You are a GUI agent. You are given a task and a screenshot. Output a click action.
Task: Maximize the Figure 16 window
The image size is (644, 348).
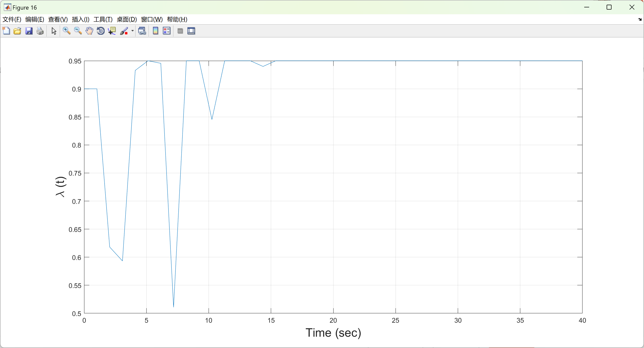(609, 7)
